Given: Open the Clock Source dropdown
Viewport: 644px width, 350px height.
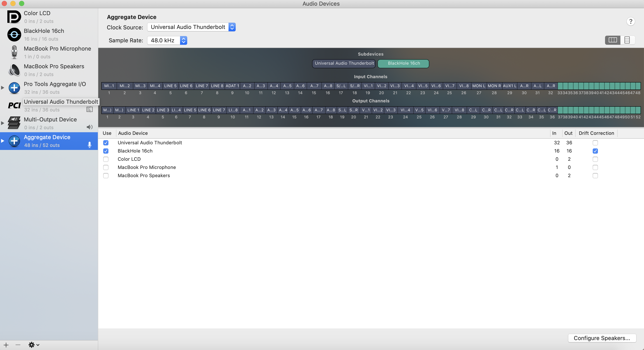Looking at the screenshot, I should tap(191, 27).
